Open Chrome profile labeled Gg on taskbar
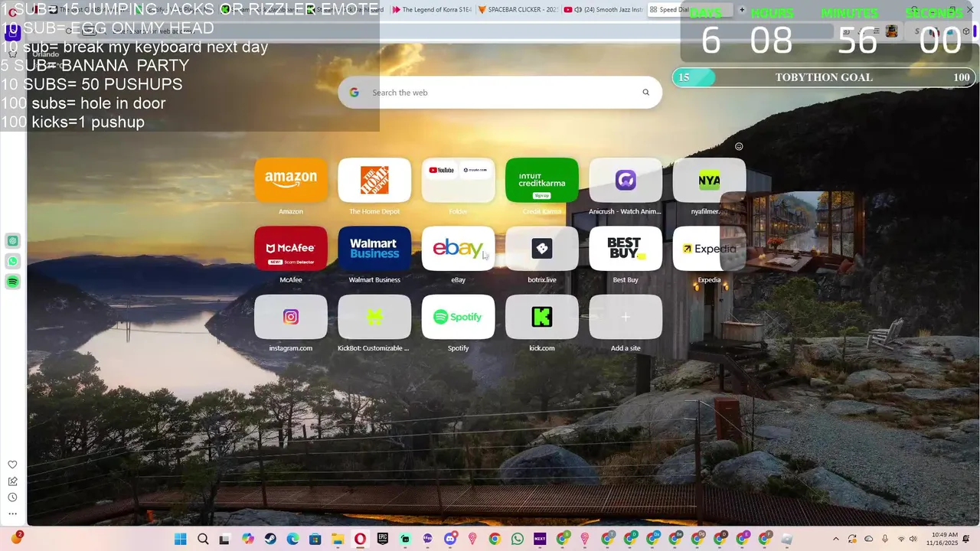 click(697, 540)
